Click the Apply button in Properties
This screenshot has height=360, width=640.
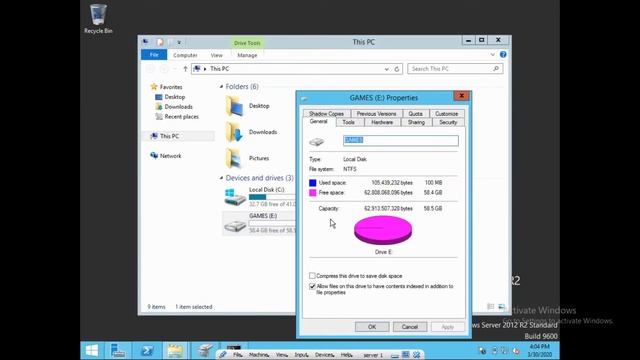(448, 327)
